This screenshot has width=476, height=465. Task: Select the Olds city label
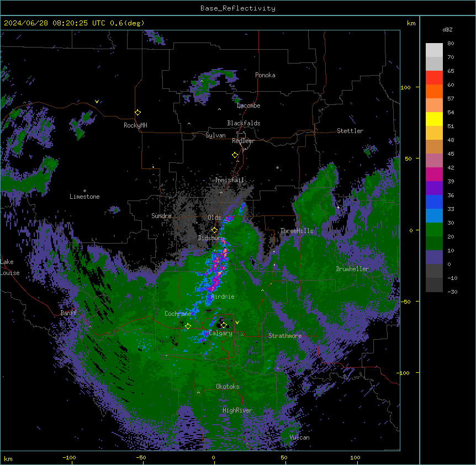[214, 218]
